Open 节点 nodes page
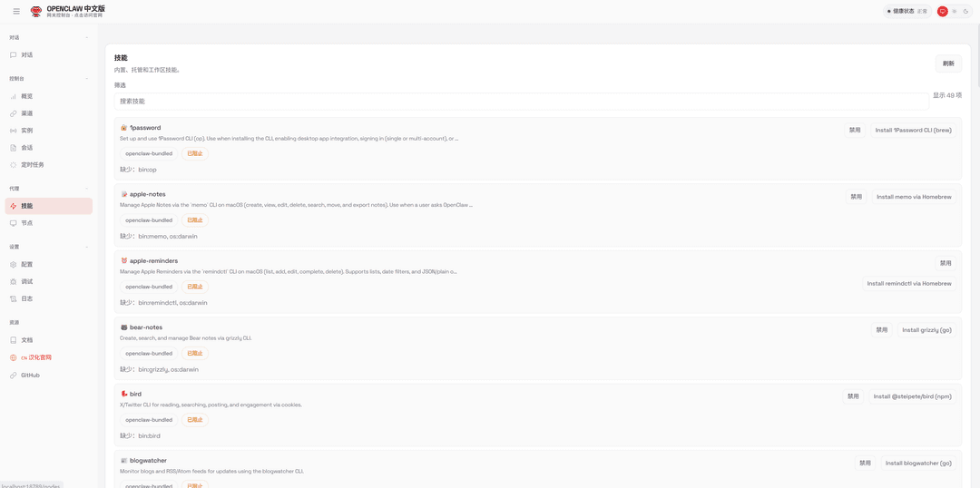This screenshot has width=980, height=488. point(49,223)
